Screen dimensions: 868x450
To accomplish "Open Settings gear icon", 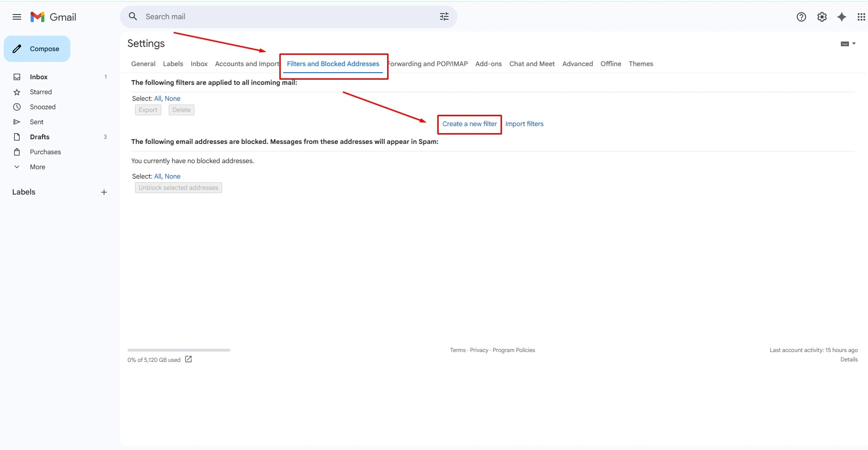I will [x=822, y=17].
